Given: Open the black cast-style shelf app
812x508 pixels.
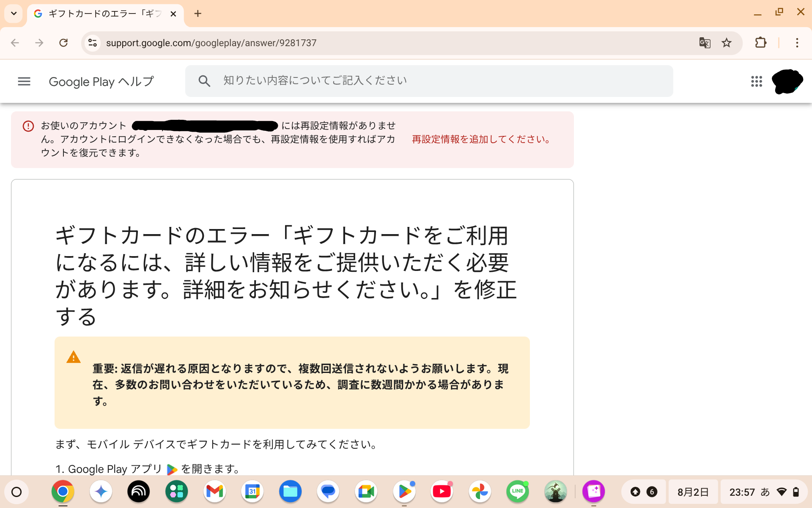Looking at the screenshot, I should pyautogui.click(x=139, y=491).
